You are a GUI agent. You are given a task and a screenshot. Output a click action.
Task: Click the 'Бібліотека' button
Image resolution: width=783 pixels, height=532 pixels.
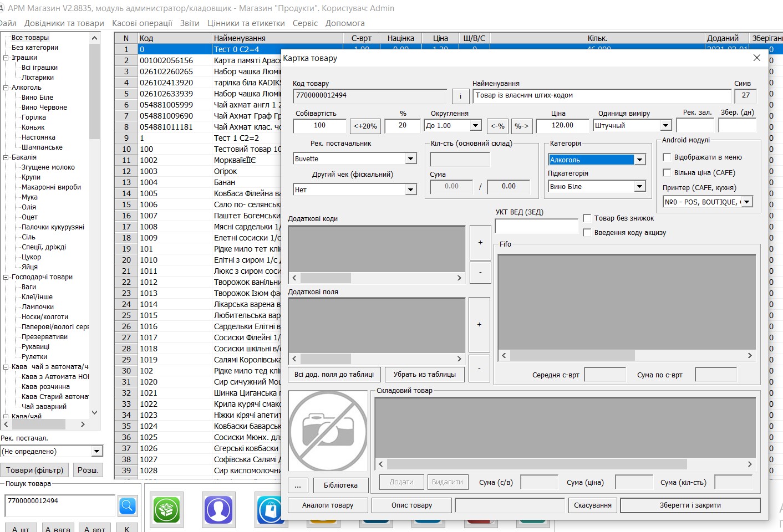pyautogui.click(x=340, y=485)
